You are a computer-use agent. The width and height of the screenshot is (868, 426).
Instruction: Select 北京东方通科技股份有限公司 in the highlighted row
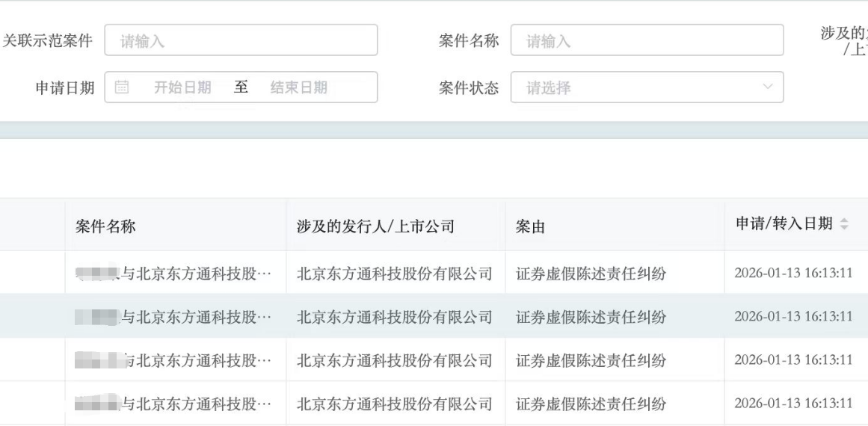(394, 317)
